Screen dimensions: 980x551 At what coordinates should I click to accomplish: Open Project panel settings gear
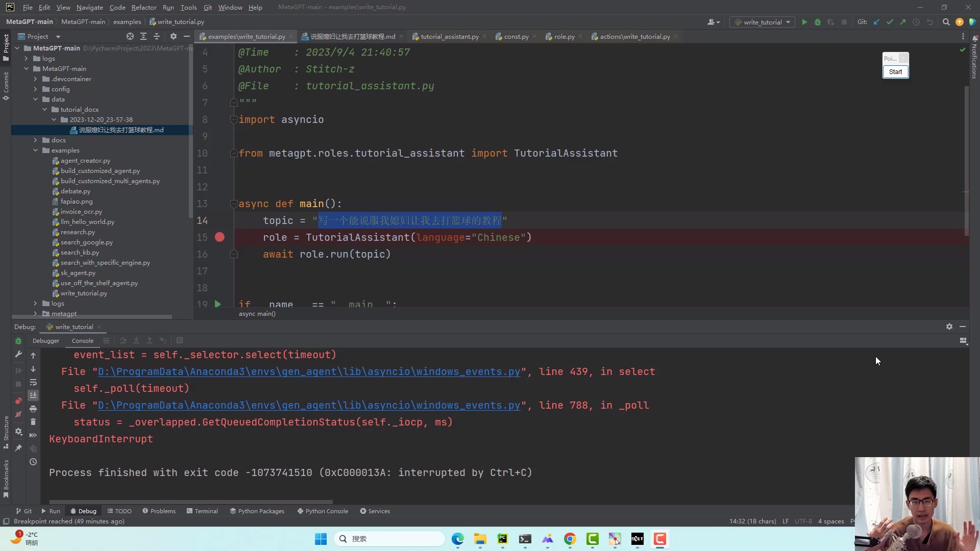(x=174, y=36)
